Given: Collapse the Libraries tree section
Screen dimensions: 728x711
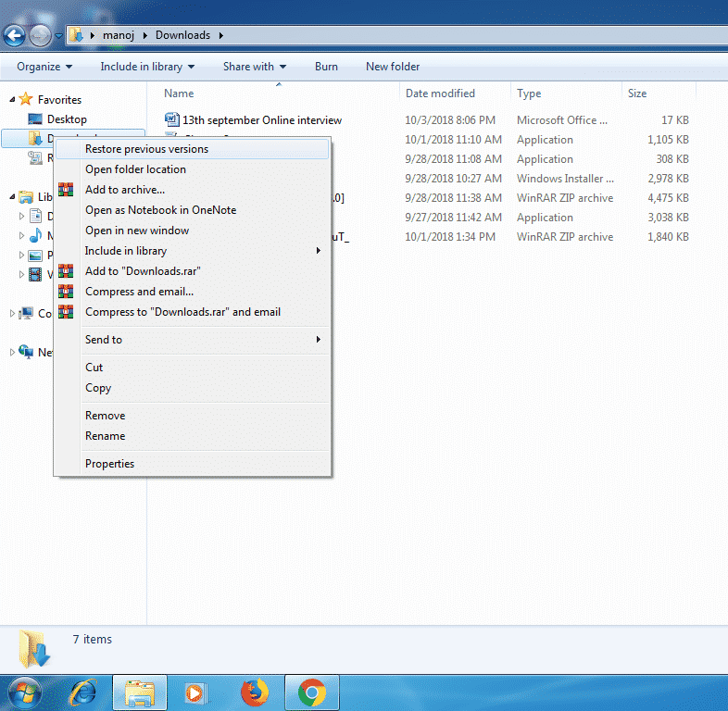Looking at the screenshot, I should 13,197.
